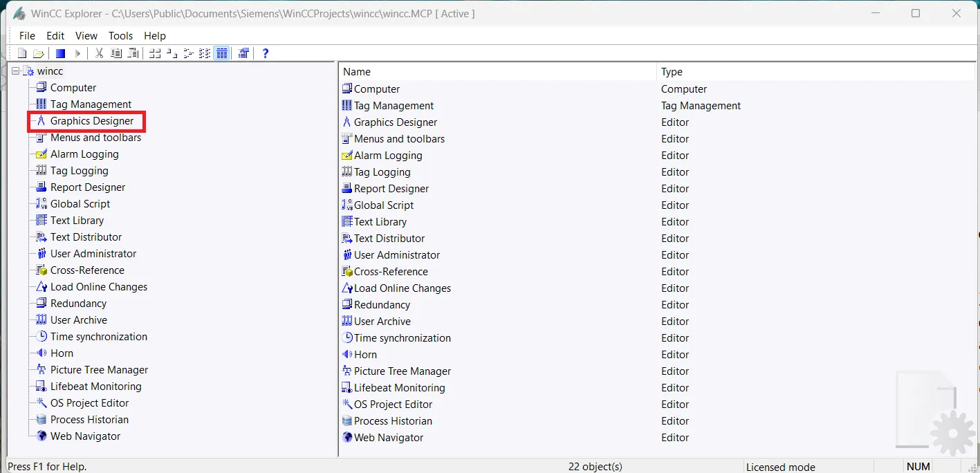Click Process Historian database icon in Name list
This screenshot has width=980, height=473.
pyautogui.click(x=347, y=420)
